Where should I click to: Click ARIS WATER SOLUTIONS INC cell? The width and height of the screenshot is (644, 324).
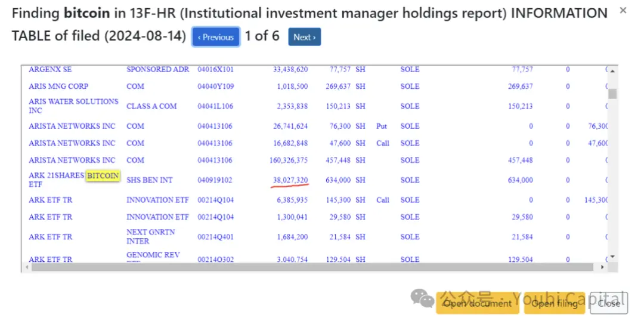tap(73, 106)
